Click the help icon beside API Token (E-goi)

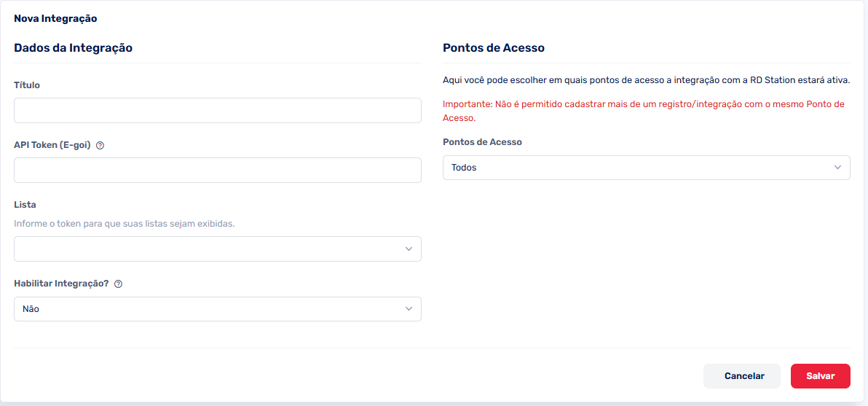click(x=100, y=145)
